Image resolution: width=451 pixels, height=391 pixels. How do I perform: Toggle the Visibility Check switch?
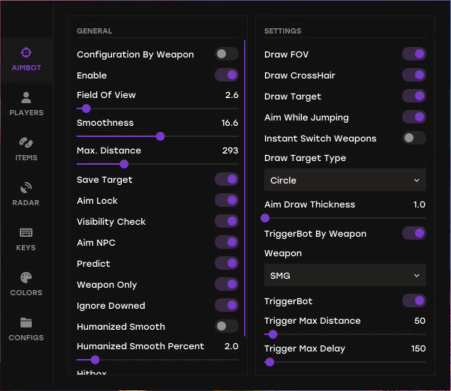pyautogui.click(x=227, y=221)
